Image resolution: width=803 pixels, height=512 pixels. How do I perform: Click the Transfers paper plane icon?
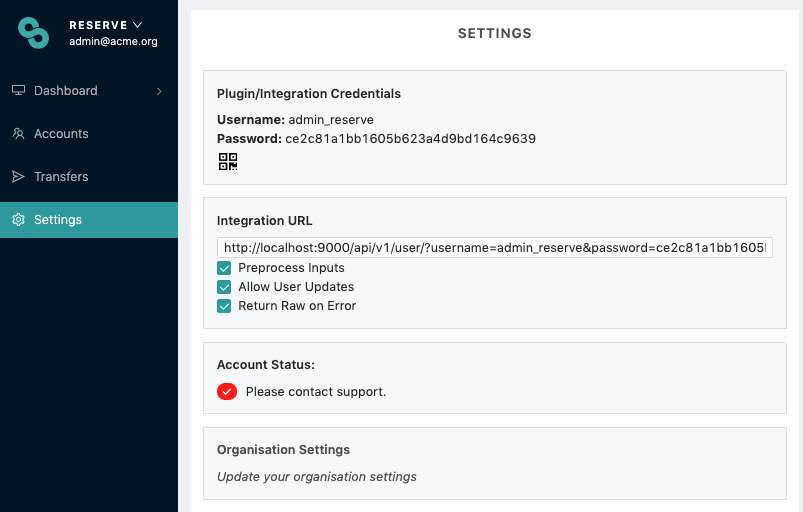click(18, 177)
